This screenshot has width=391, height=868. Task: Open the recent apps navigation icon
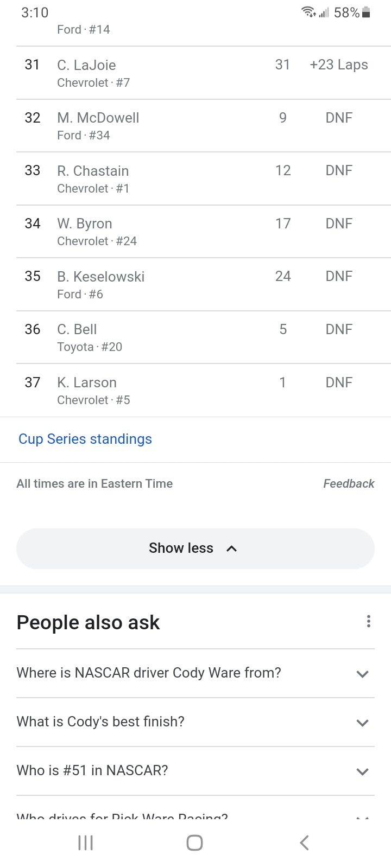[x=86, y=843]
